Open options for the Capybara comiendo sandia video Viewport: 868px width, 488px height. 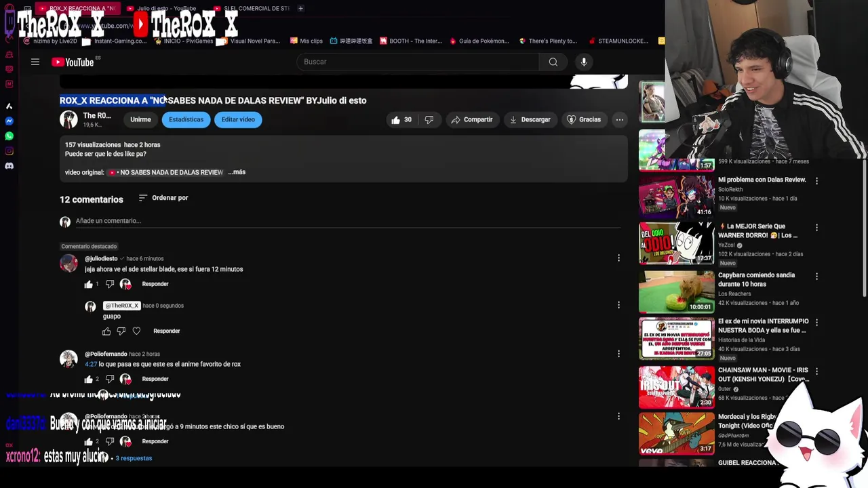point(816,277)
